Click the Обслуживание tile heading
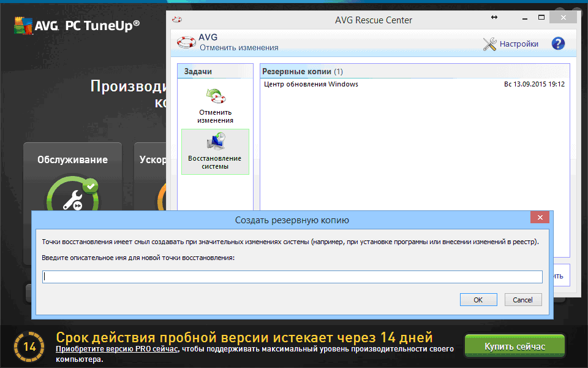 (72, 159)
